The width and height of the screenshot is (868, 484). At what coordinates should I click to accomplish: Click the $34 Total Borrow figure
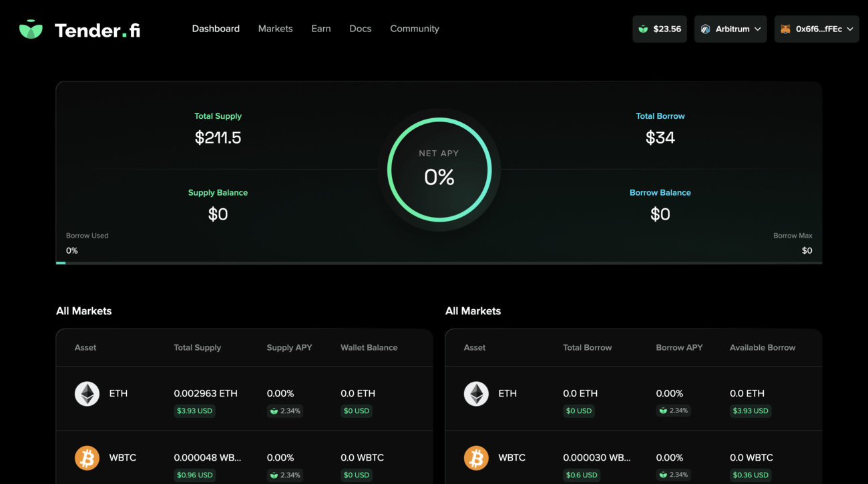[660, 138]
